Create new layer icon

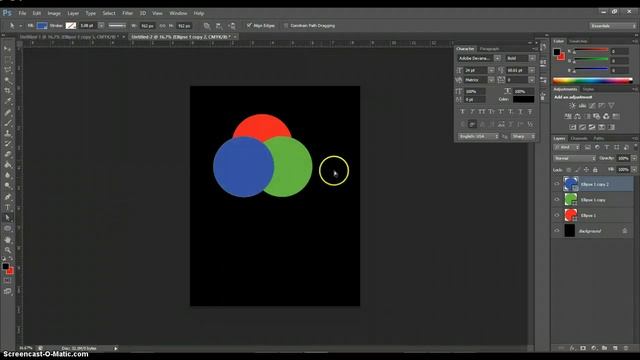[615, 348]
